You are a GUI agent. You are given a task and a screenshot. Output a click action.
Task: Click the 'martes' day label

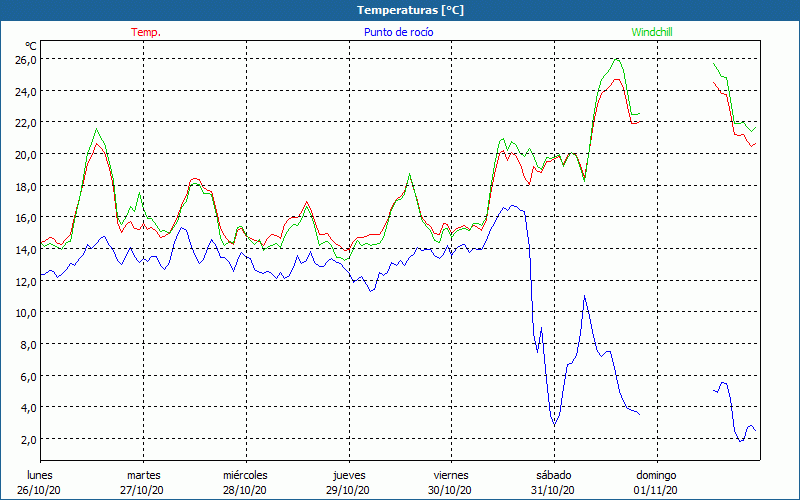[144, 475]
